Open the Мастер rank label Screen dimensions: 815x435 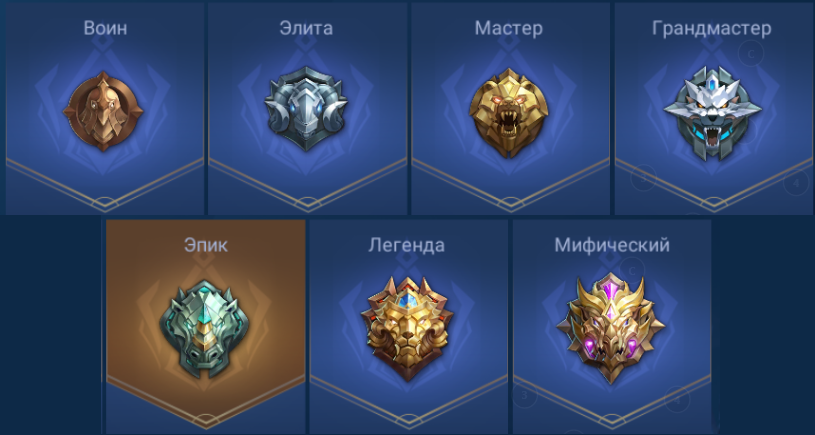(509, 28)
